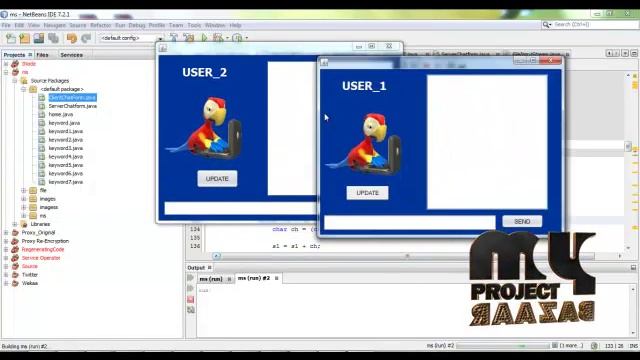Click the USER_2 message input field

pyautogui.click(x=240, y=208)
